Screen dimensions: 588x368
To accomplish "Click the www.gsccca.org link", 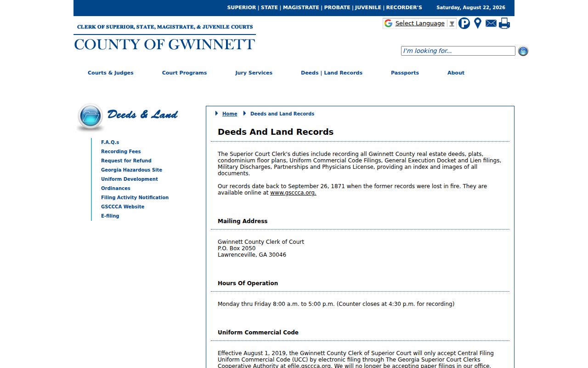I will click(x=293, y=193).
